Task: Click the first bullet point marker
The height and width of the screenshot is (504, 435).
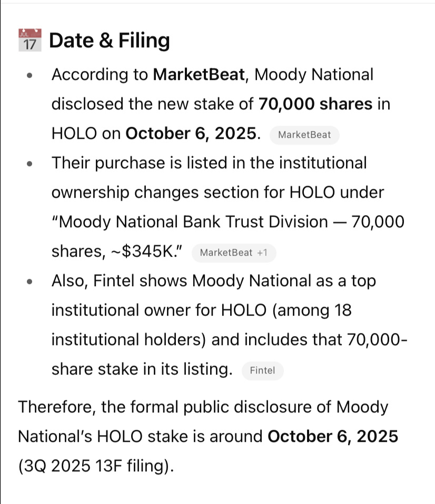Action: 30,76
